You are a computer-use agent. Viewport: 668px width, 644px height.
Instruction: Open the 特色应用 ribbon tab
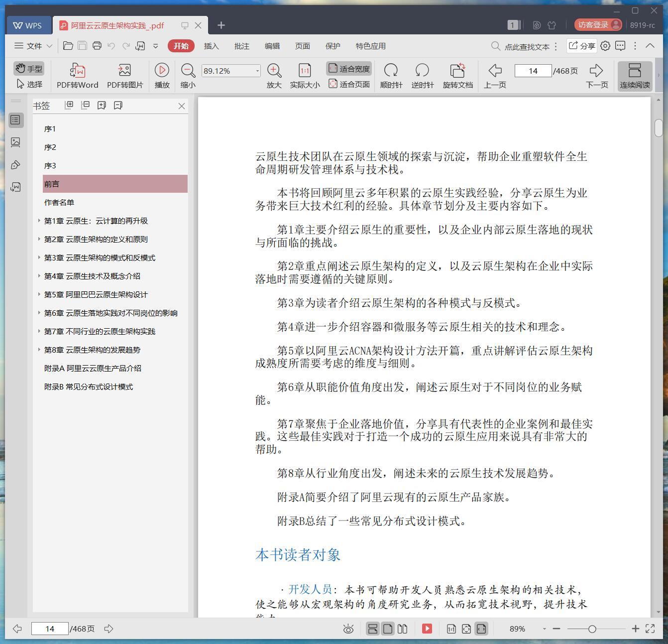[x=370, y=46]
